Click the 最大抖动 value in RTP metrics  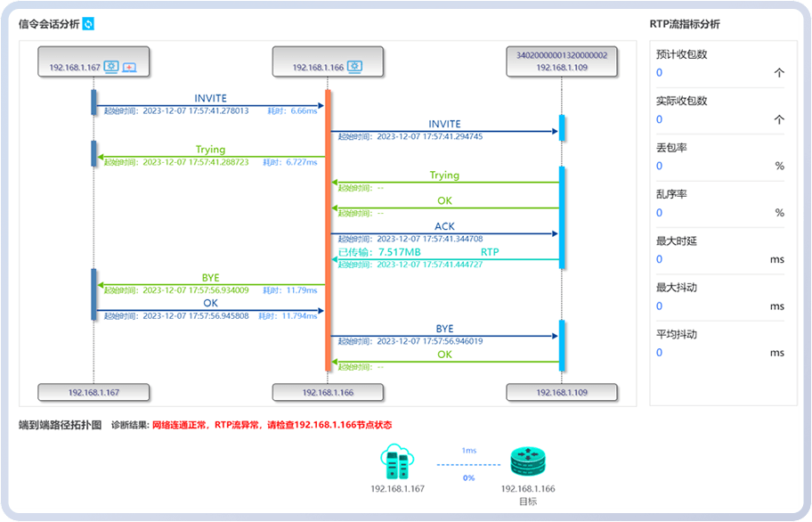(660, 306)
